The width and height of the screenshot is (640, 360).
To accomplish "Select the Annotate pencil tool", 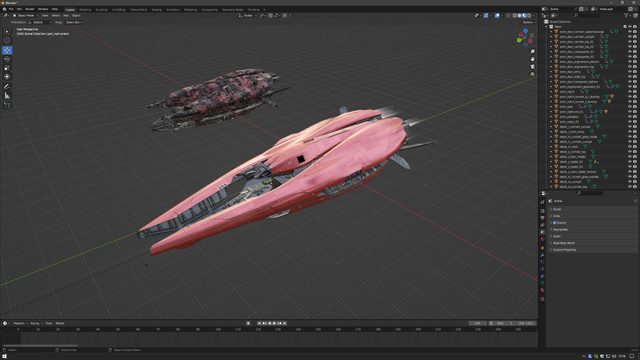I will pyautogui.click(x=7, y=87).
